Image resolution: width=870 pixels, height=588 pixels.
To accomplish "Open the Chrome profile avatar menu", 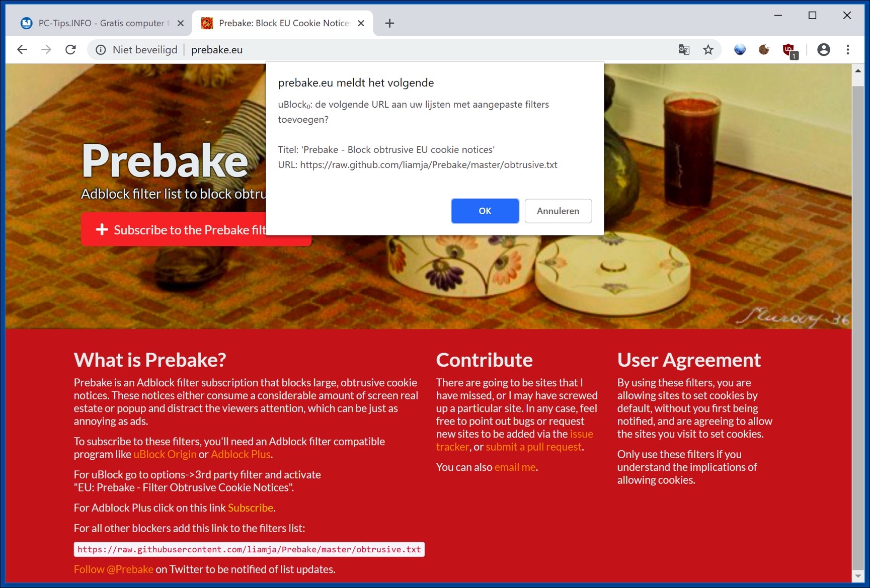I will 823,49.
